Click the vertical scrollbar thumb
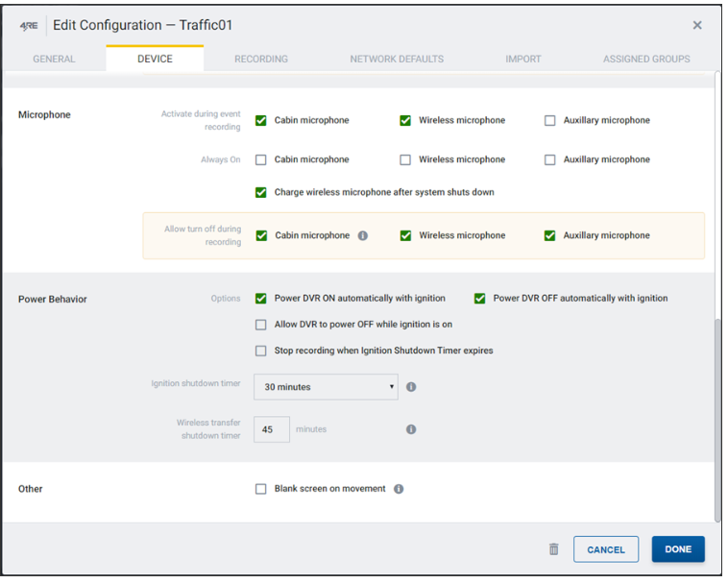Viewport: 728px width, 583px height. (717, 420)
